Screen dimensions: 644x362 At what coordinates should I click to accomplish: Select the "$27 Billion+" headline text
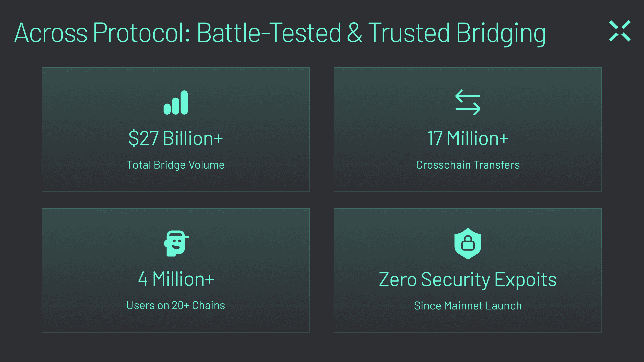pos(176,138)
